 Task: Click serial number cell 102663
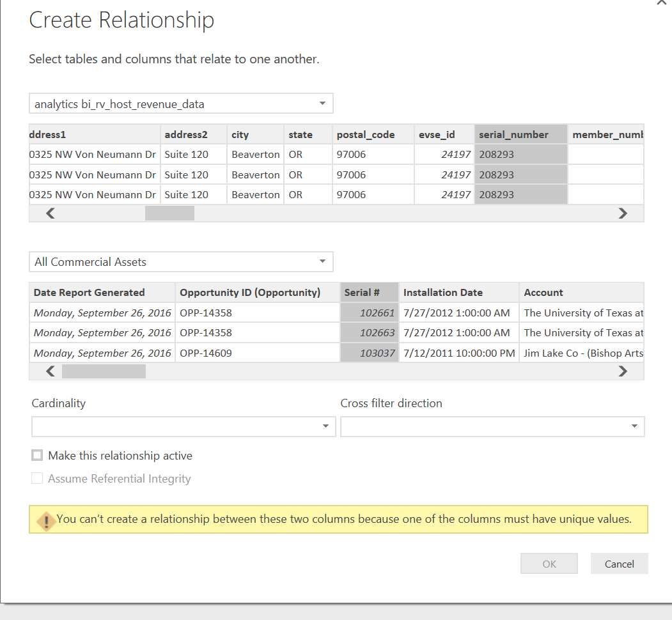pyautogui.click(x=370, y=333)
